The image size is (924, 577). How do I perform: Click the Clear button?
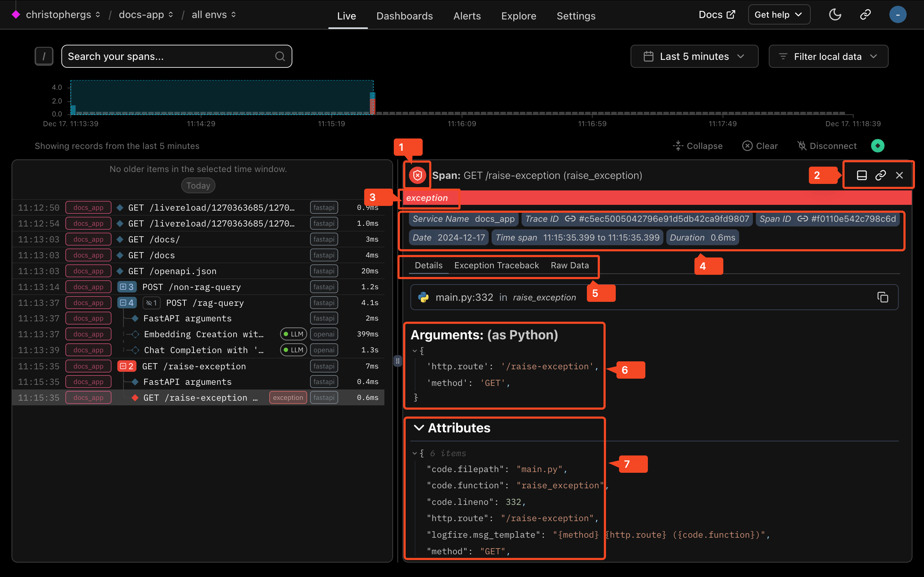point(760,146)
